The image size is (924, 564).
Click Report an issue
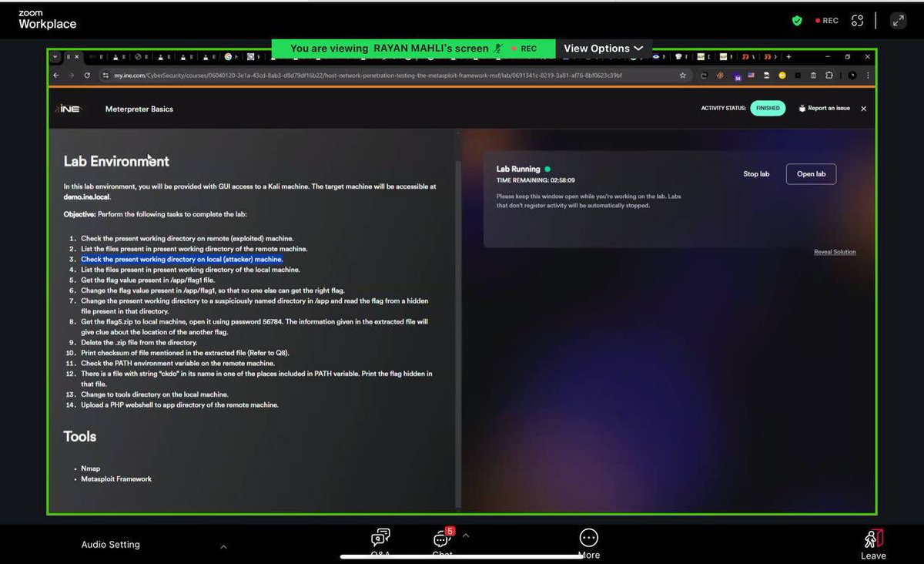point(824,109)
